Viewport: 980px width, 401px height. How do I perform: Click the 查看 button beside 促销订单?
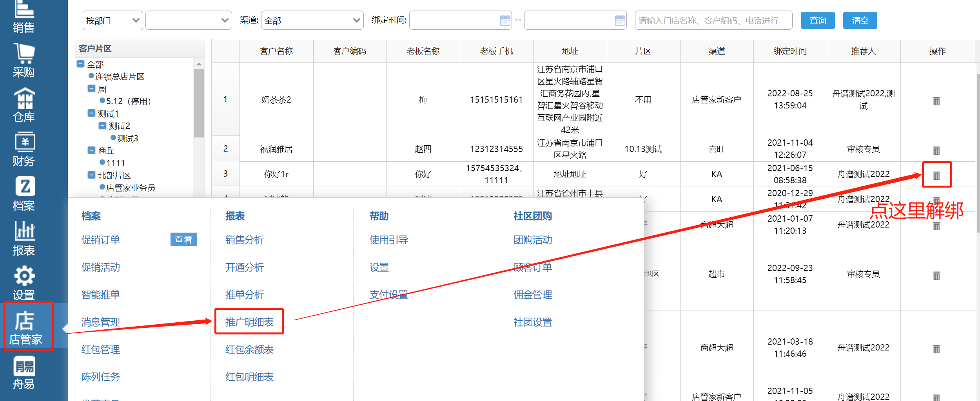coord(183,239)
